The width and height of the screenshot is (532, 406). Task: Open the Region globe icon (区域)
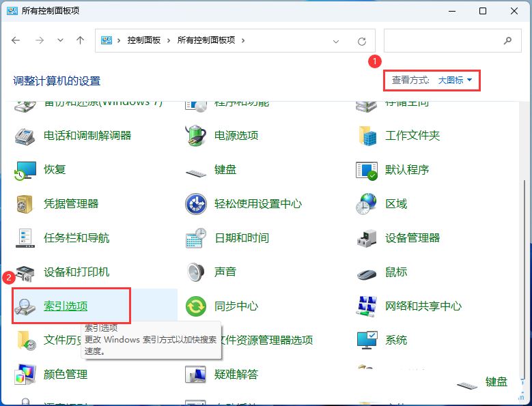coord(367,203)
